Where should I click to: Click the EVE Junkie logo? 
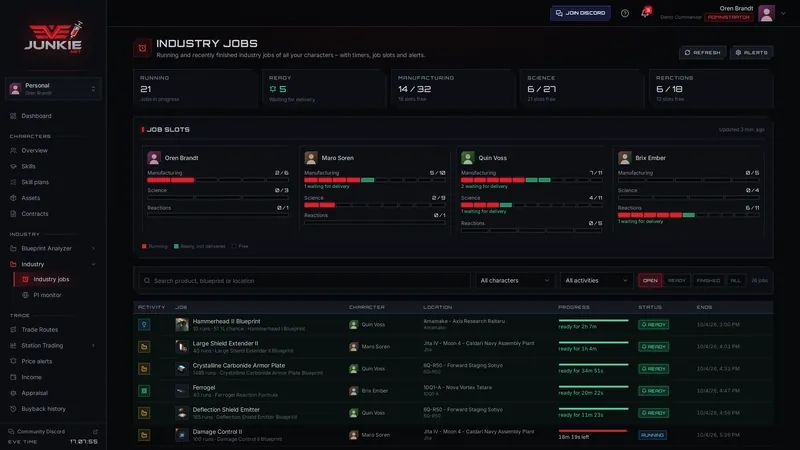(x=54, y=37)
